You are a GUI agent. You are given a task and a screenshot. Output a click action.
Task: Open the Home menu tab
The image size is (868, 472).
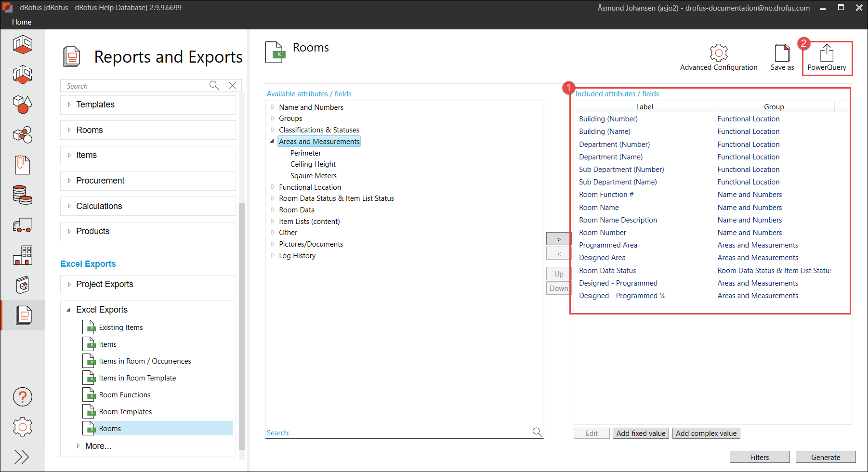click(x=22, y=22)
